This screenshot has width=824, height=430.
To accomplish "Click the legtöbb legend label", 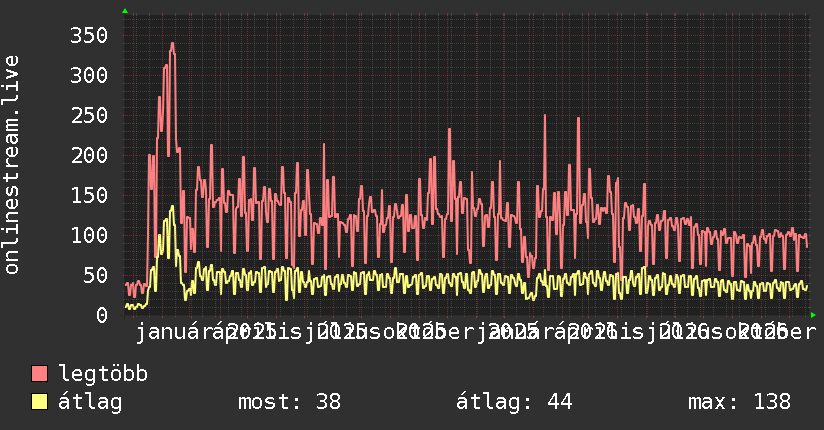I will [x=103, y=373].
